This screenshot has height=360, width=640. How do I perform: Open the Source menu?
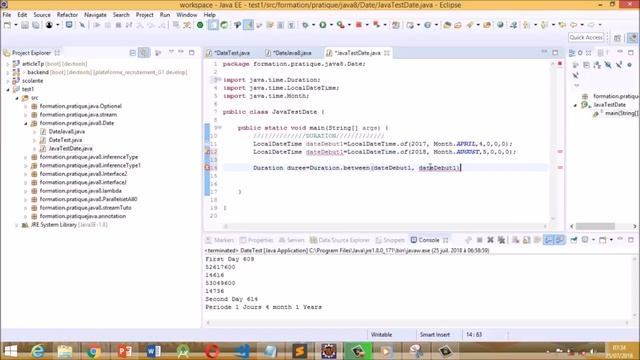42,15
